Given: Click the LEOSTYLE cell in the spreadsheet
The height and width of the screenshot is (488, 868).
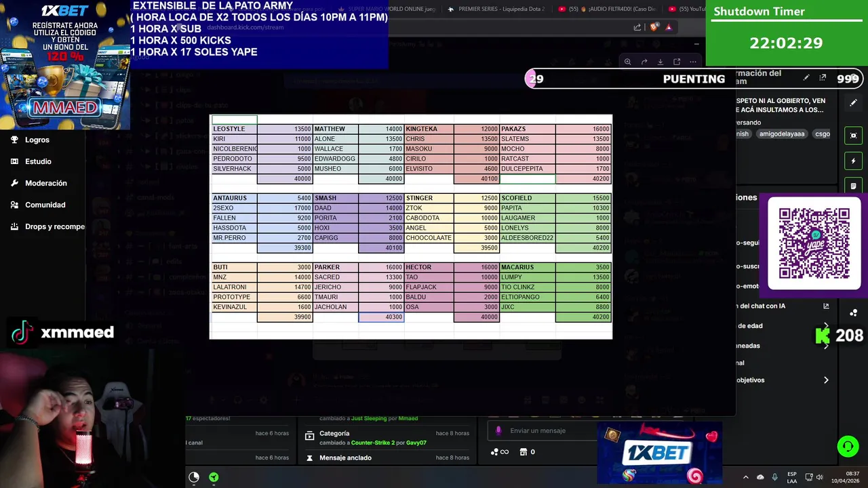Looking at the screenshot, I should pos(234,129).
